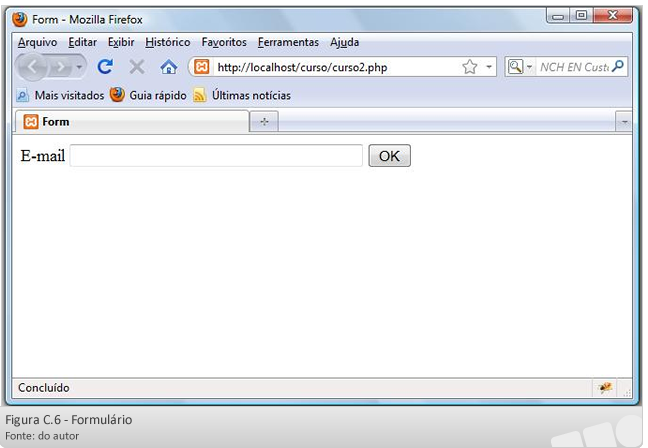Minimize the Firefox window
This screenshot has width=648, height=448.
(x=558, y=16)
